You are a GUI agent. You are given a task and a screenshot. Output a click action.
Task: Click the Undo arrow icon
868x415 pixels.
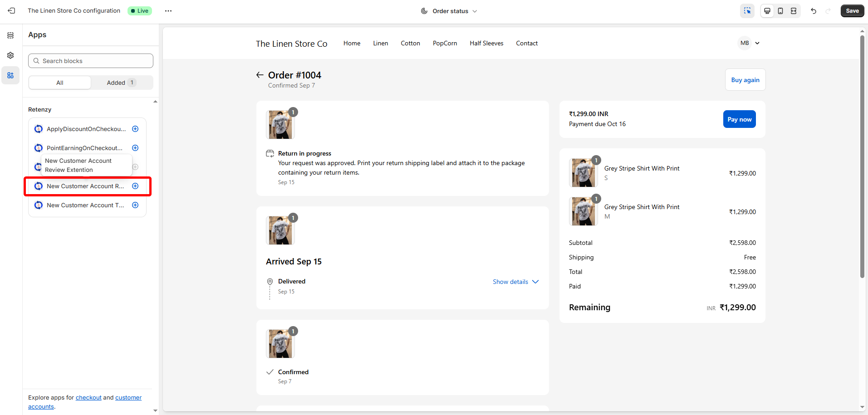pyautogui.click(x=814, y=11)
